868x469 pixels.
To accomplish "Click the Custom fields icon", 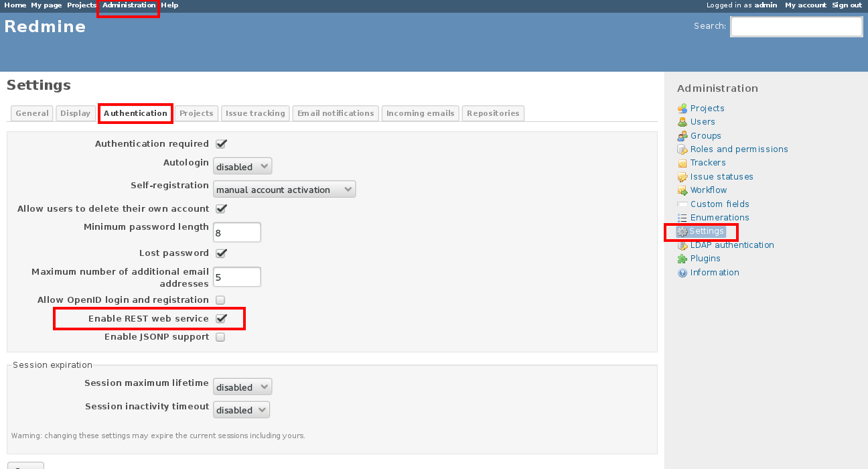I will point(682,204).
